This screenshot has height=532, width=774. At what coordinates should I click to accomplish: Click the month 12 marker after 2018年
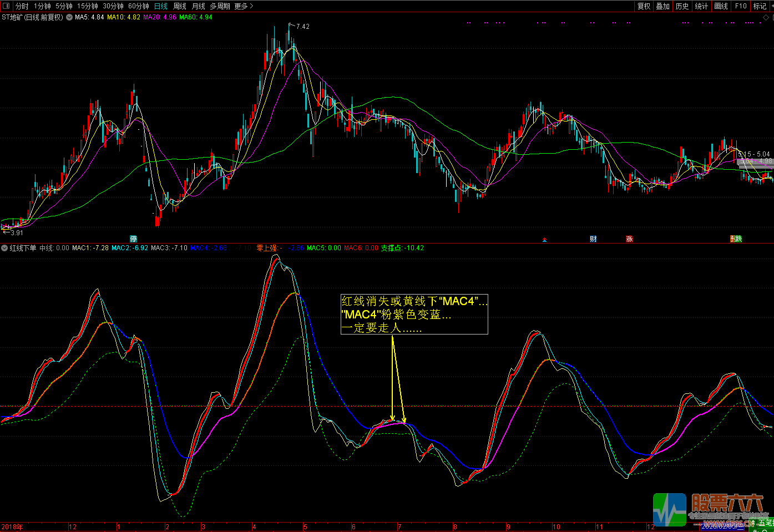tap(73, 527)
